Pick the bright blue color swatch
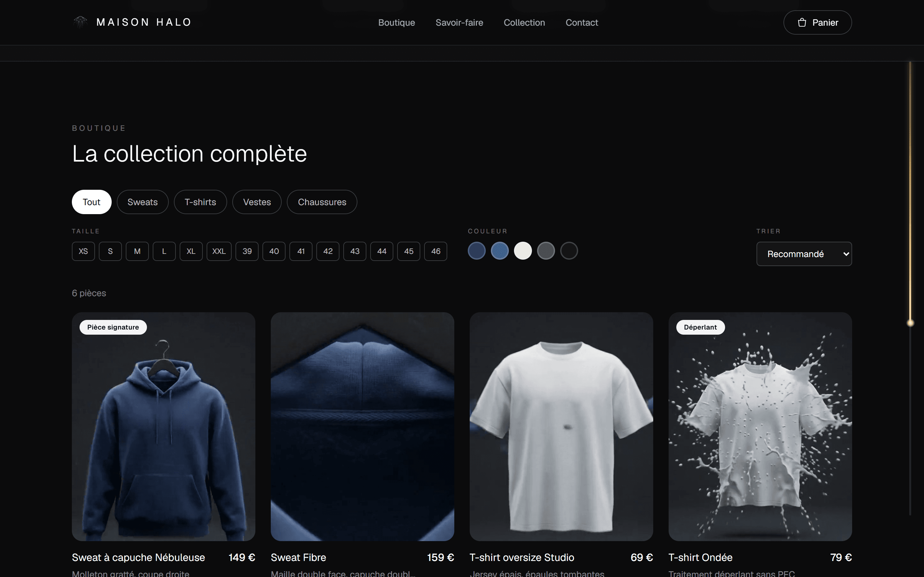924x577 pixels. pyautogui.click(x=500, y=251)
